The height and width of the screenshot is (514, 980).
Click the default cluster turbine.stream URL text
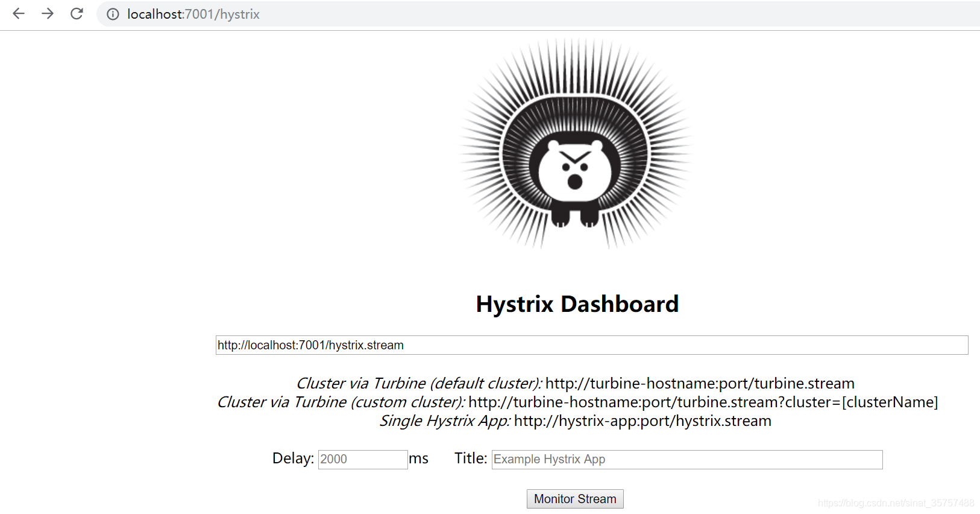coord(700,383)
